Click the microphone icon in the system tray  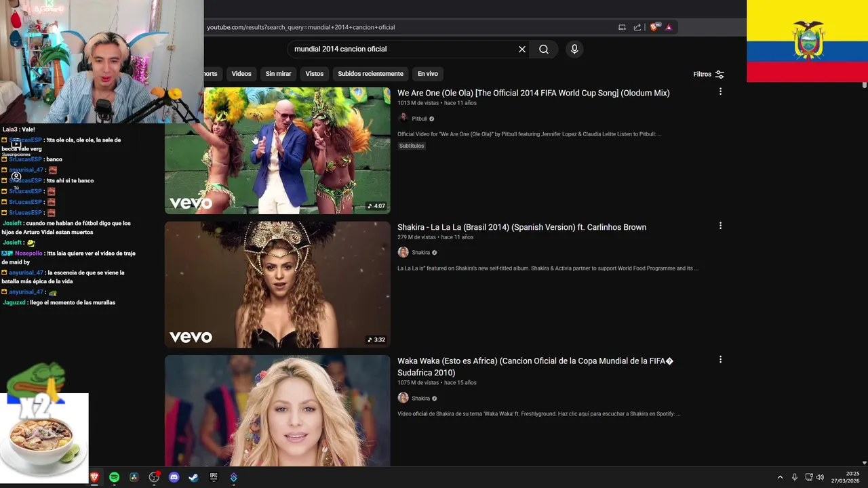795,477
